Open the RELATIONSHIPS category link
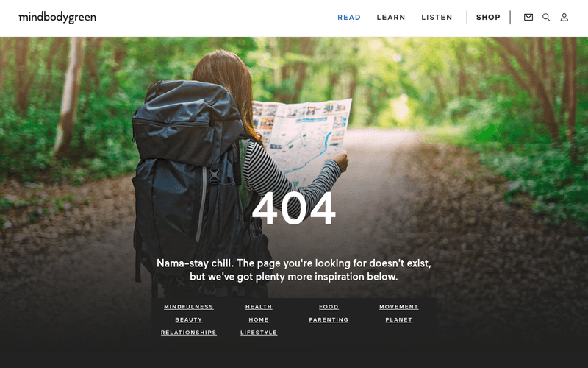This screenshot has width=588, height=368. point(189,333)
